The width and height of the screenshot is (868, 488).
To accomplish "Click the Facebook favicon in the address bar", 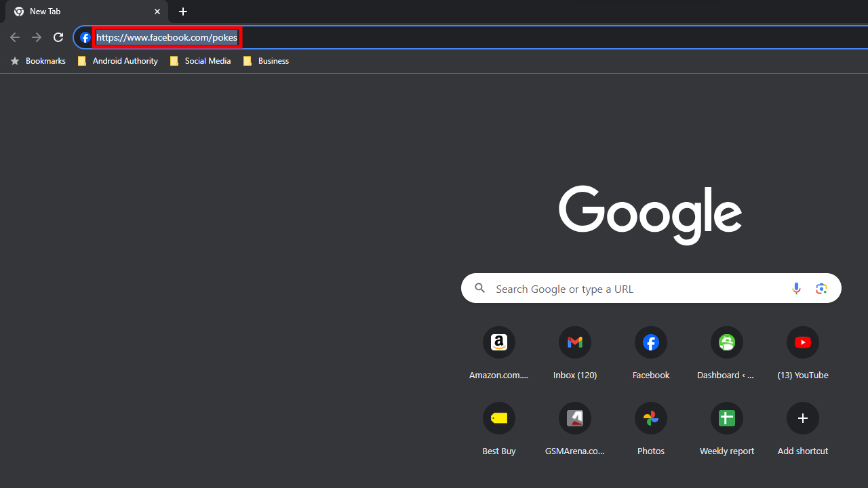I will pyautogui.click(x=85, y=37).
